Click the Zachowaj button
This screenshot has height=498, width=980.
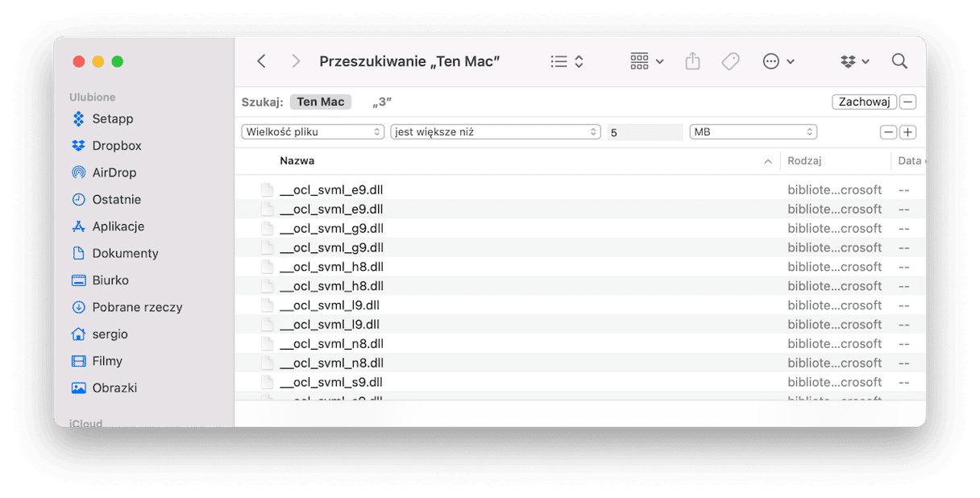tap(864, 102)
